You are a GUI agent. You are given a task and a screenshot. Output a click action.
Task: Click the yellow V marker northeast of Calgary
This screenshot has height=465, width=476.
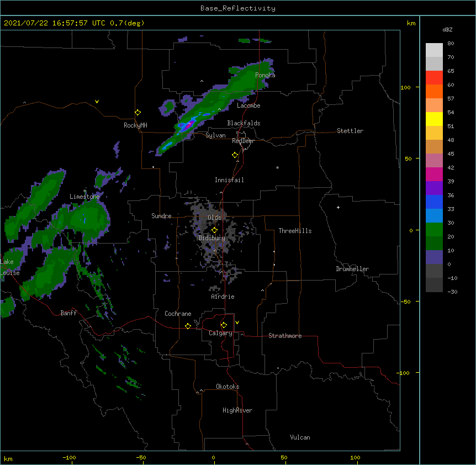coord(237,323)
